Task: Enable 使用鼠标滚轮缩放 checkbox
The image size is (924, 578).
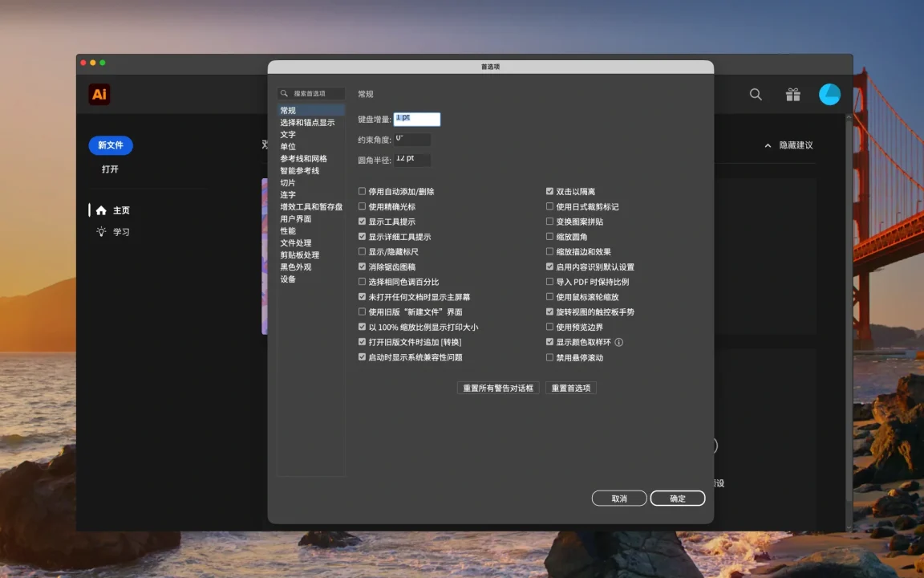Action: pyautogui.click(x=549, y=297)
